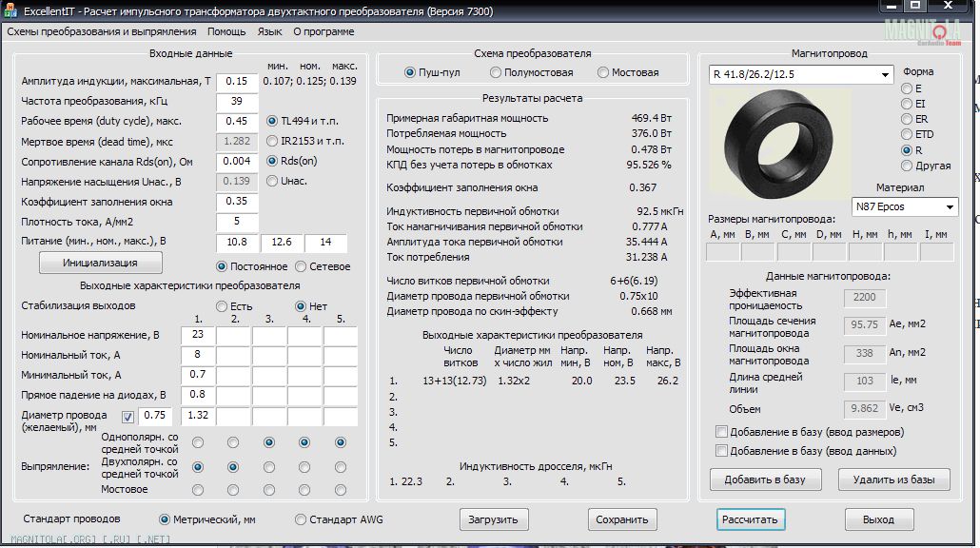Image resolution: width=980 pixels, height=548 pixels.
Task: Click output 1 minimum current field 0.7
Action: click(x=198, y=375)
